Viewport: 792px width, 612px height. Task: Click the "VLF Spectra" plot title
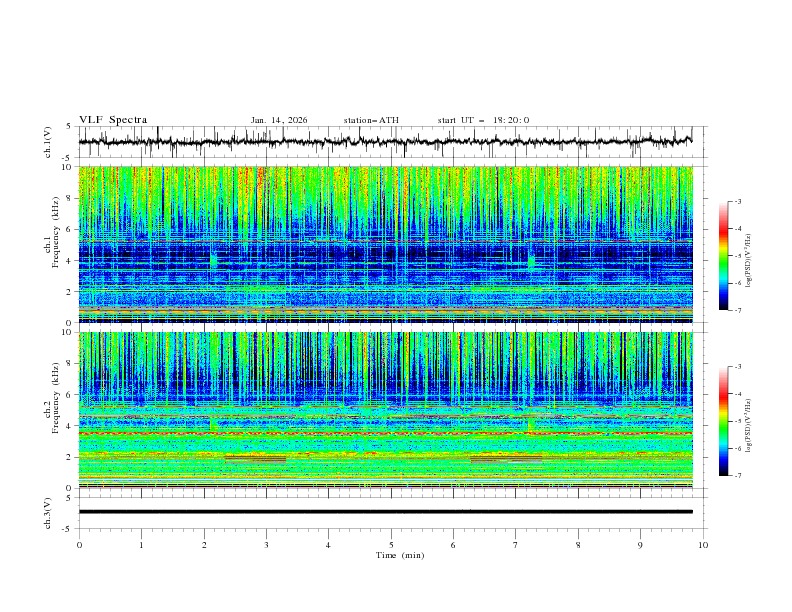pyautogui.click(x=113, y=120)
